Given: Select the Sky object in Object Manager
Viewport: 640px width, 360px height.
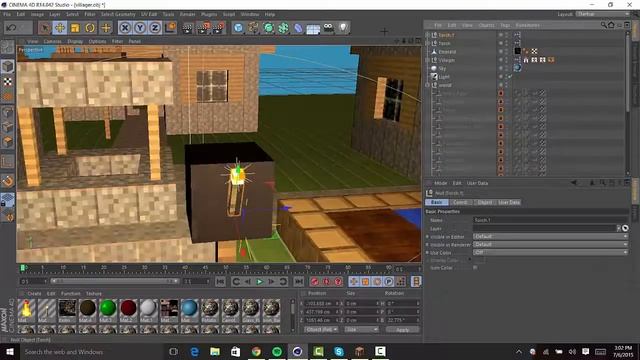Looking at the screenshot, I should pos(442,69).
